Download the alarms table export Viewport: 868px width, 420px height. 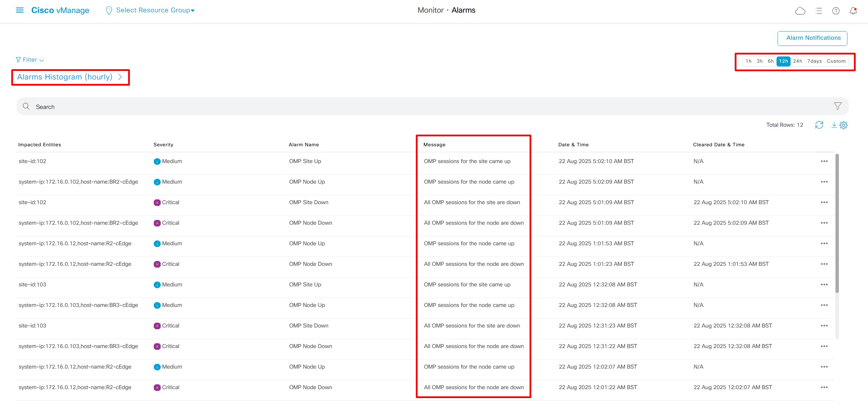[x=834, y=125]
